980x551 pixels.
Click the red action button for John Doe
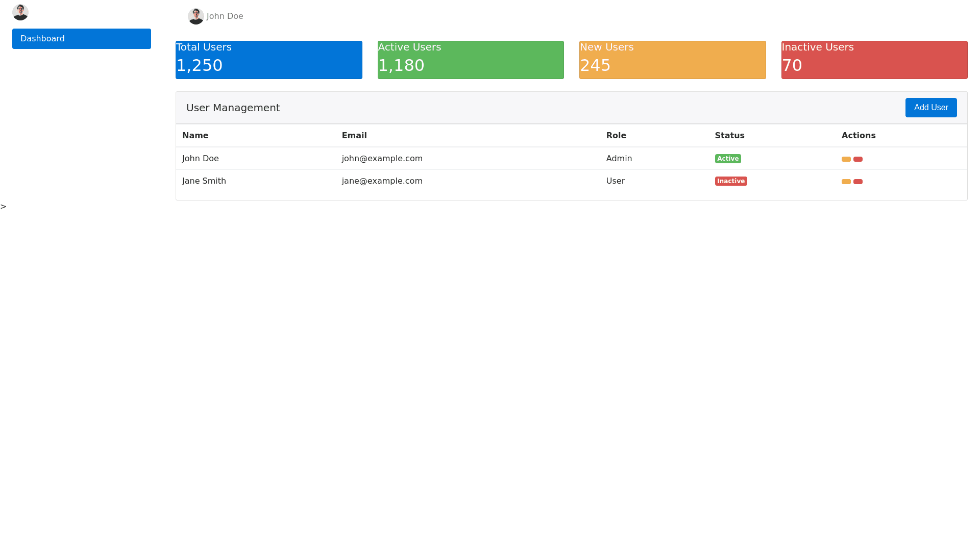858,159
